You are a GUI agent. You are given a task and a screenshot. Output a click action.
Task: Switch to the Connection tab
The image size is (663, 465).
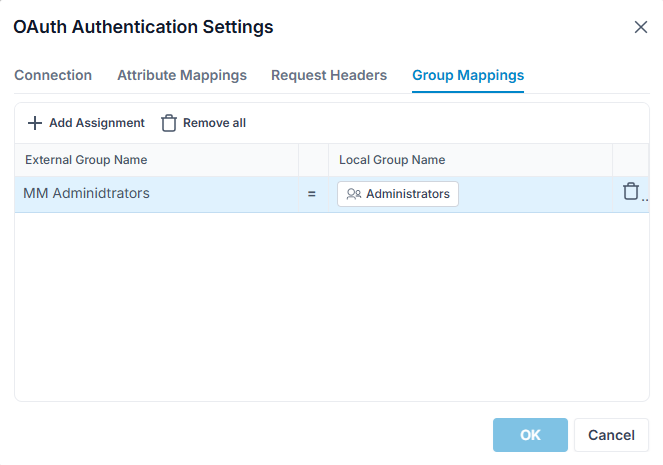click(53, 75)
